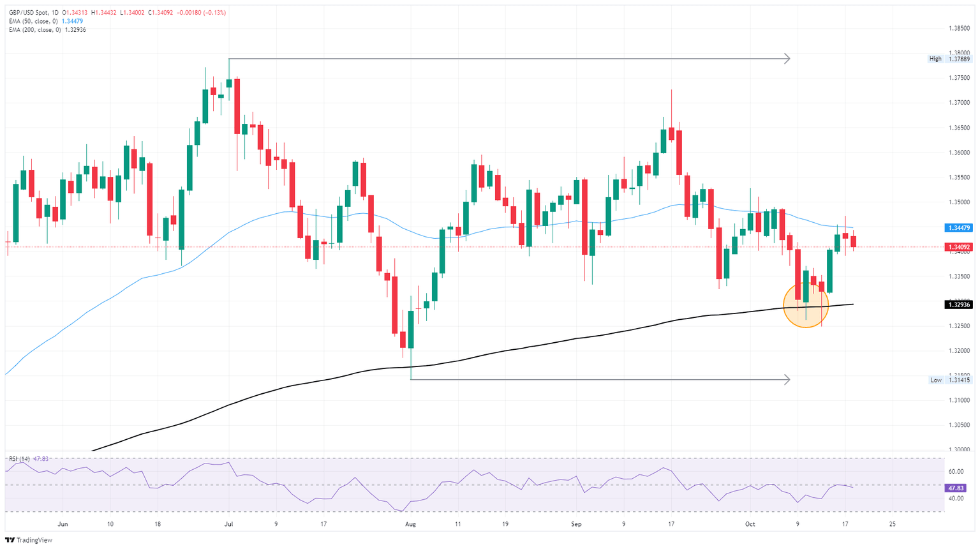Click the arrowhead ending the Low line

tap(787, 380)
